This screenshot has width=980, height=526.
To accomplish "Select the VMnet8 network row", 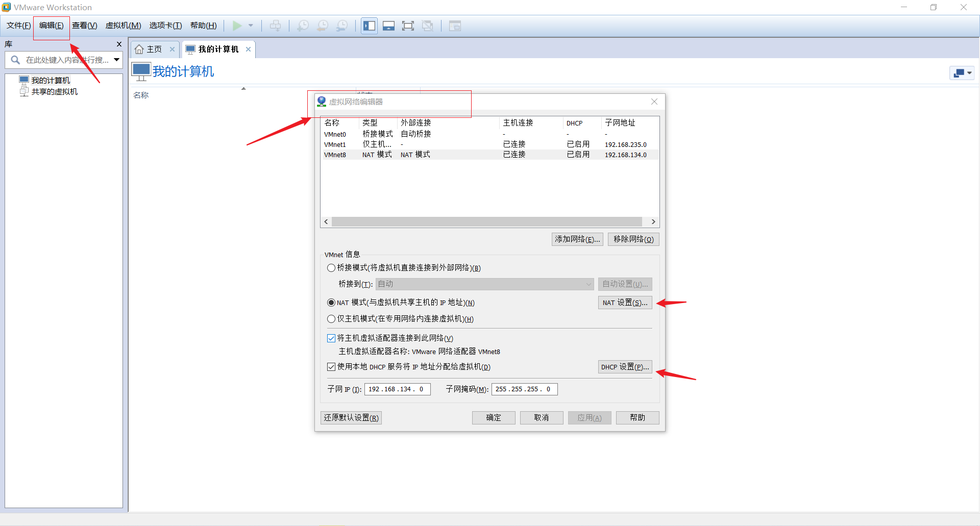I will click(490, 155).
